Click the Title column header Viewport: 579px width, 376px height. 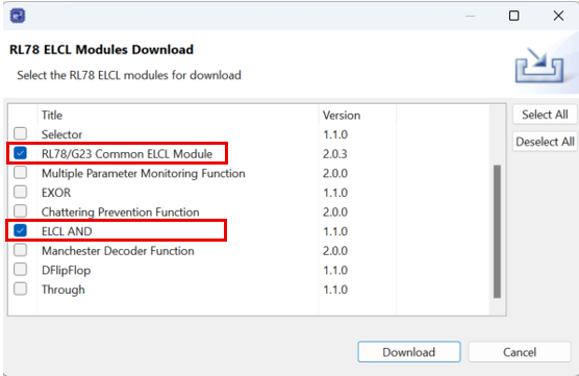tap(52, 115)
